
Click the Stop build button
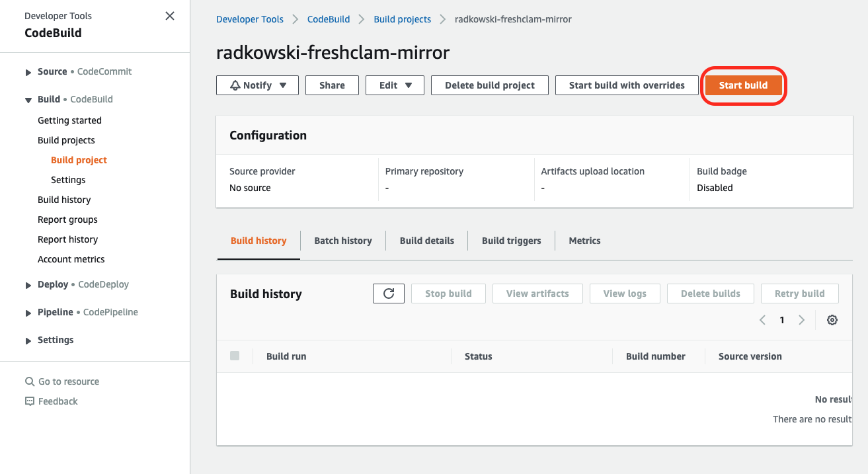(x=448, y=294)
